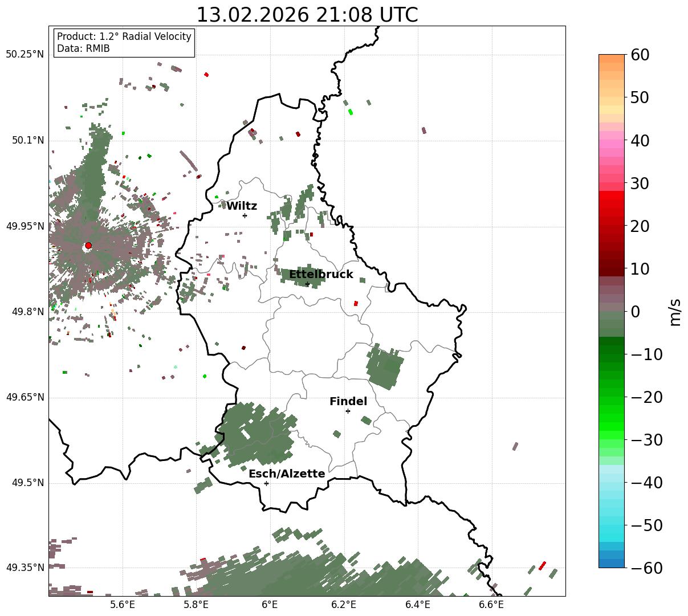Screen dimensions: 688x616
Task: Click the Esch/Alzette cross marker
Action: tap(266, 483)
